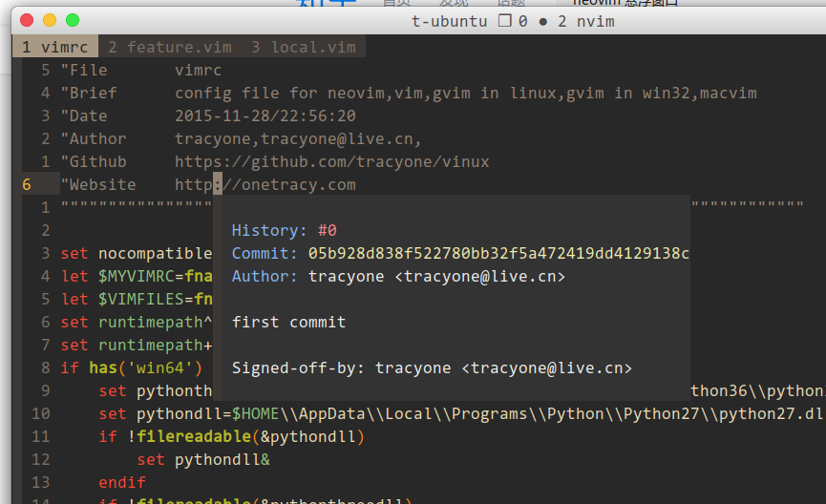Click the "File vimrc comment line

pos(141,70)
